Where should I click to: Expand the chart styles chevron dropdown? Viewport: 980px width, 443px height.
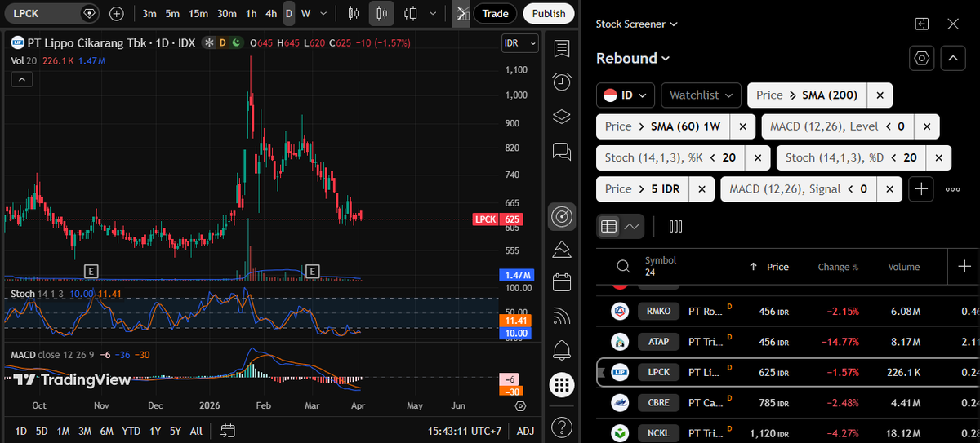433,13
